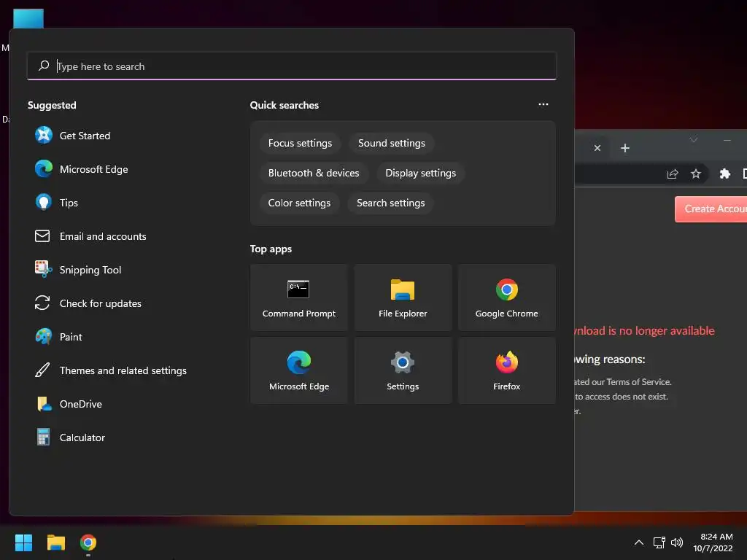Click the Chrome extensions puzzle icon
Screen dimensions: 747x560
coord(724,174)
